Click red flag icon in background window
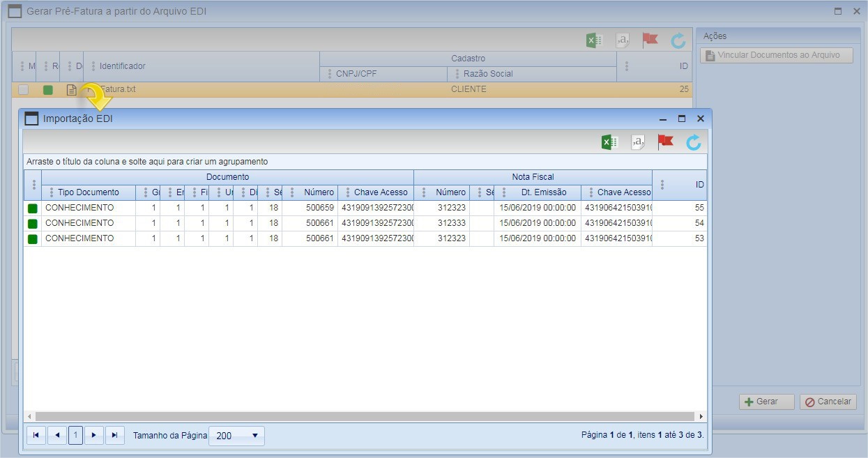 tap(650, 40)
